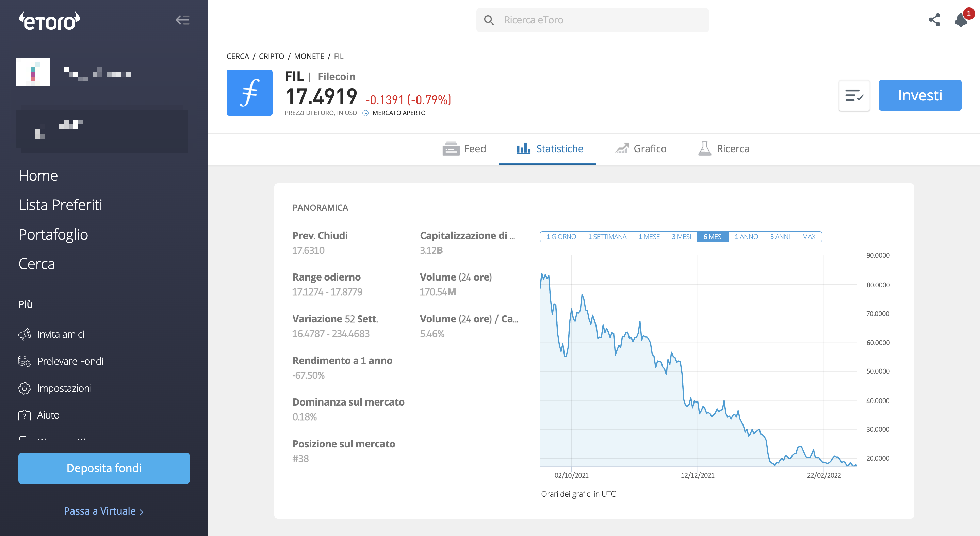Click the CERCA breadcrumb
Screen dimensions: 980x536
coord(238,56)
